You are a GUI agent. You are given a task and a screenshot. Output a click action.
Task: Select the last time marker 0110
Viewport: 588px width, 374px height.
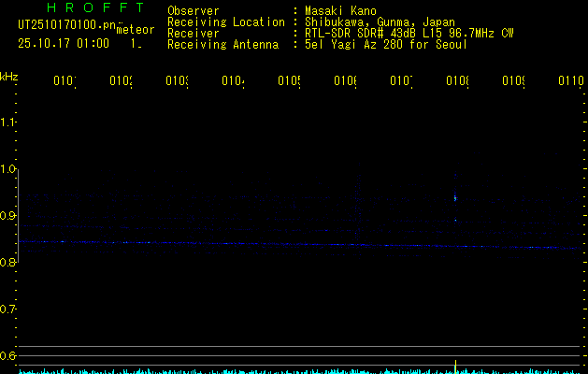tap(570, 81)
